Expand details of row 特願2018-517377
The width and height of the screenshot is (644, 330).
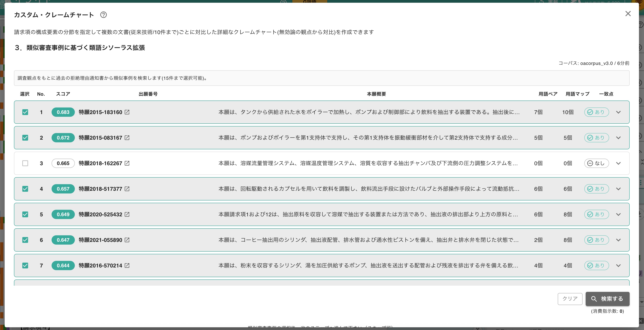coord(618,189)
